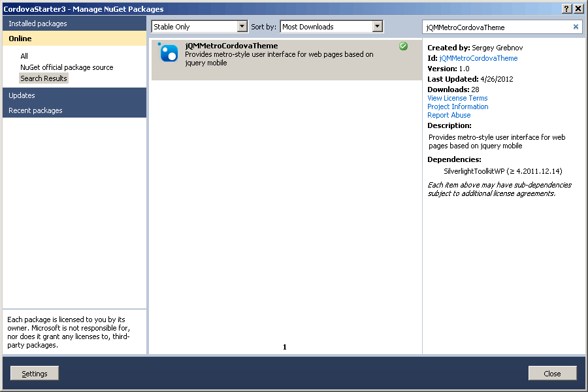The image size is (588, 392).
Task: Select the jQMMetroCordovaTheme package title in results
Action: pyautogui.click(x=231, y=46)
